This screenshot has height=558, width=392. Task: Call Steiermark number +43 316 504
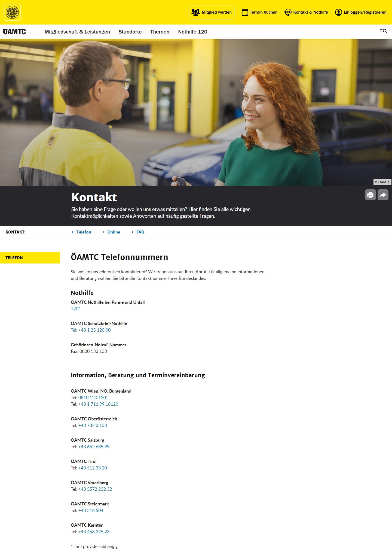(91, 510)
